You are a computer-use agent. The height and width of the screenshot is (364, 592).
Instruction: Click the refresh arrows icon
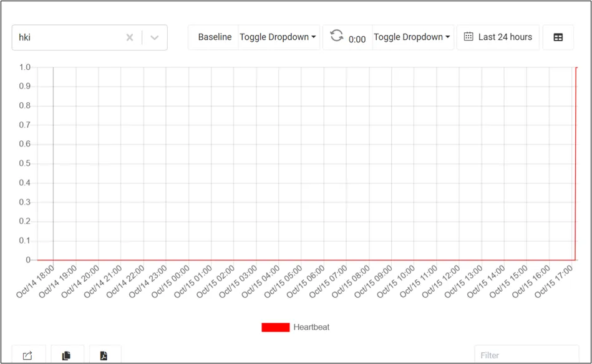[x=336, y=36]
